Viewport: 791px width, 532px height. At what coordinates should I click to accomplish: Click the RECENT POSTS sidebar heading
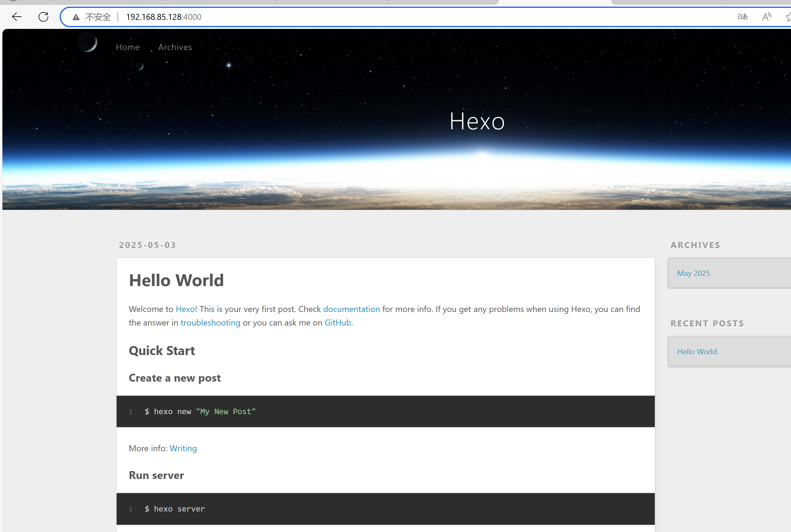[707, 323]
